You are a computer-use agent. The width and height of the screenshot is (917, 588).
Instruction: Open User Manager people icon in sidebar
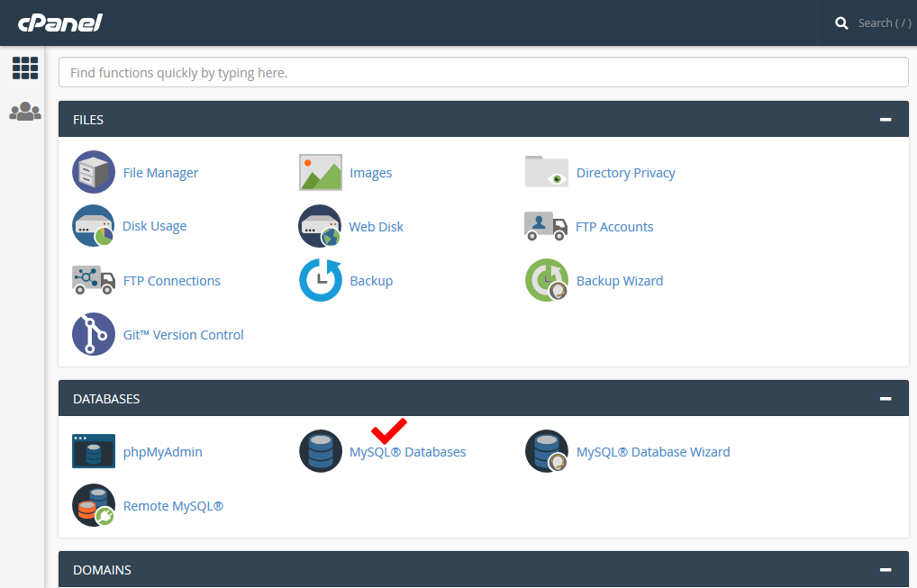point(25,111)
